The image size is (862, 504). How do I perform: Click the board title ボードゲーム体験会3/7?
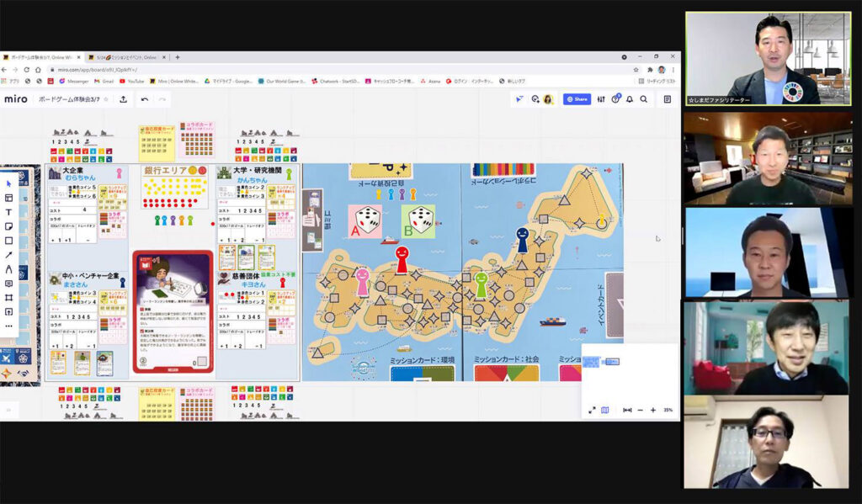(x=69, y=99)
